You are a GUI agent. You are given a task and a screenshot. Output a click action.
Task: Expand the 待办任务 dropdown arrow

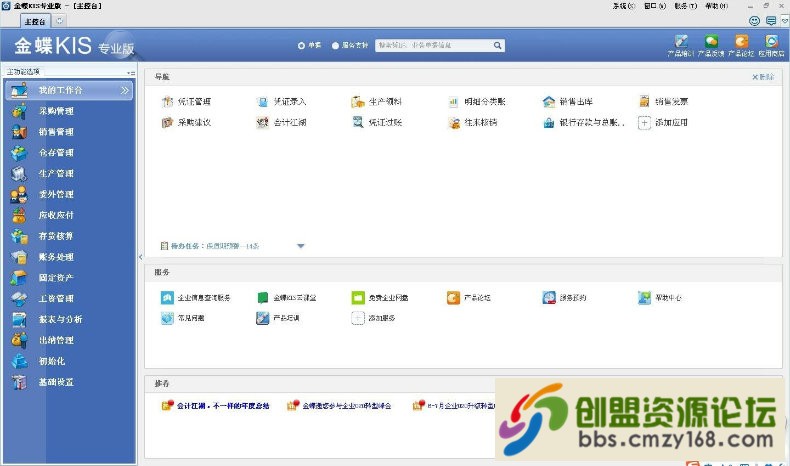pyautogui.click(x=301, y=246)
